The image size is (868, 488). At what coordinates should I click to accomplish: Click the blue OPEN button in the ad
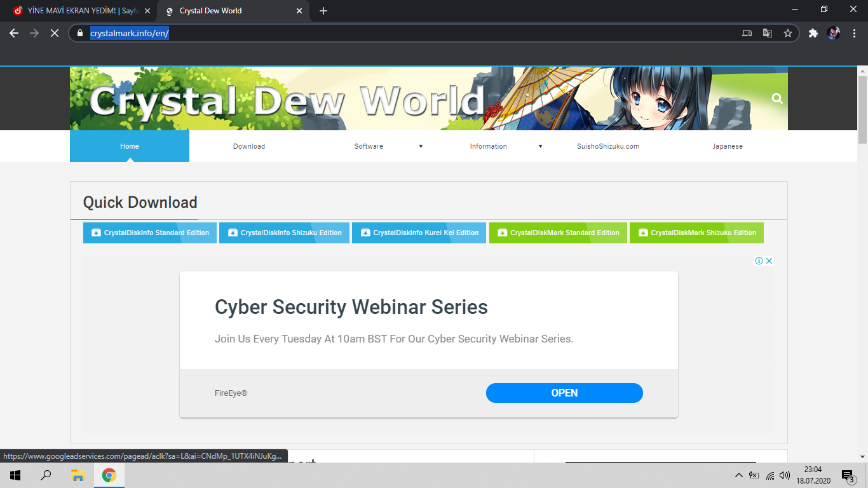pyautogui.click(x=564, y=393)
